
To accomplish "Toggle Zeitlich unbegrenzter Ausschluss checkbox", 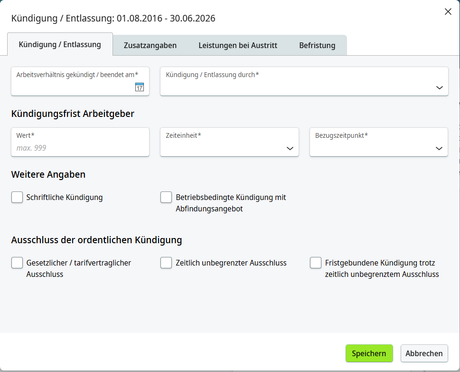I will coord(166,263).
